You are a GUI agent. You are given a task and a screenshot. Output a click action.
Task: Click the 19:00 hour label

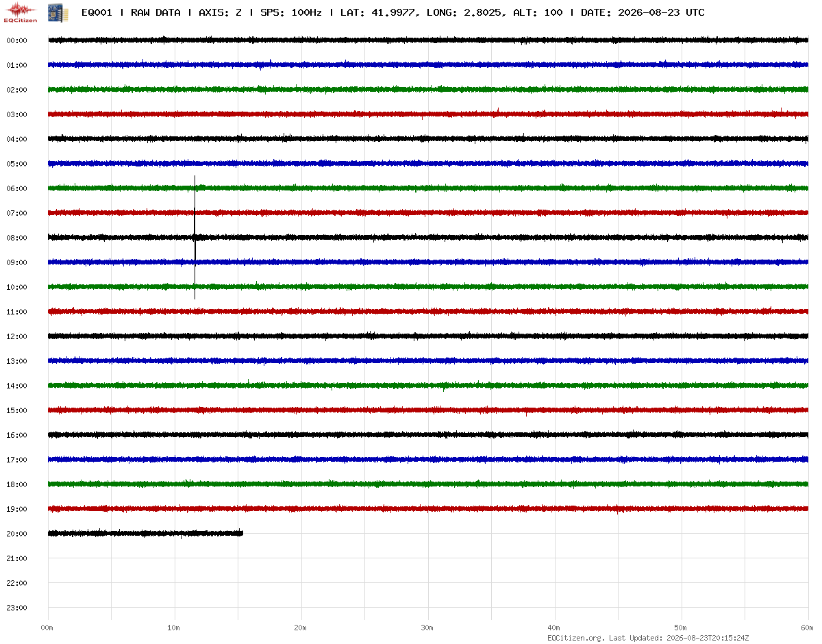point(16,509)
